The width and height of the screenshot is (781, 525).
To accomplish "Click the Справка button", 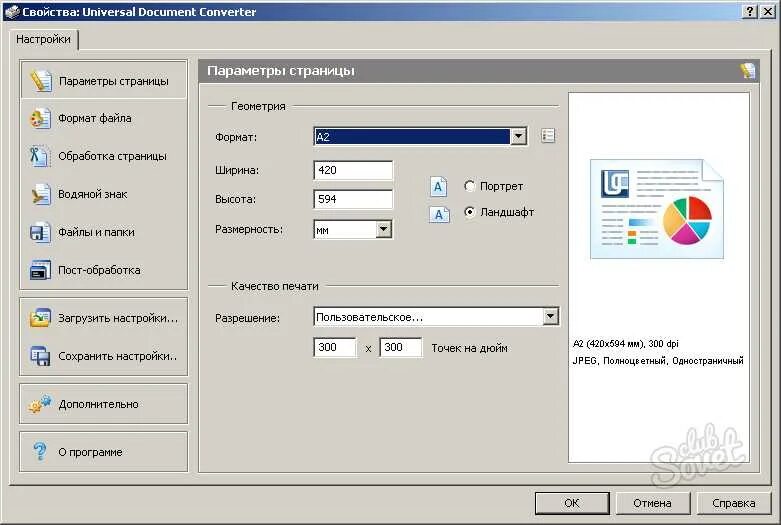I will pos(734,503).
